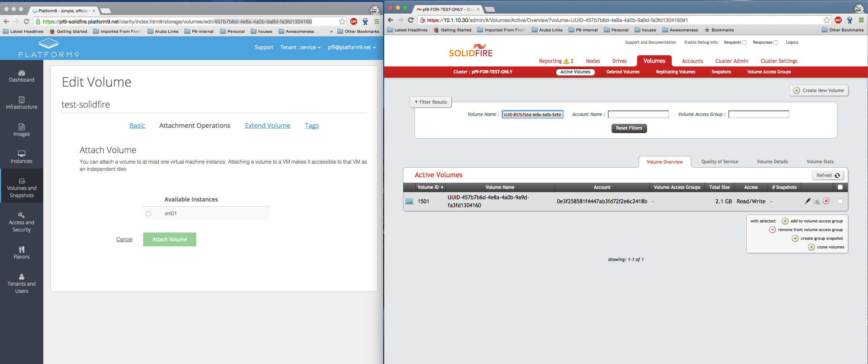Switch to the Basic tab
Screen dimensions: 868x364
tap(137, 126)
